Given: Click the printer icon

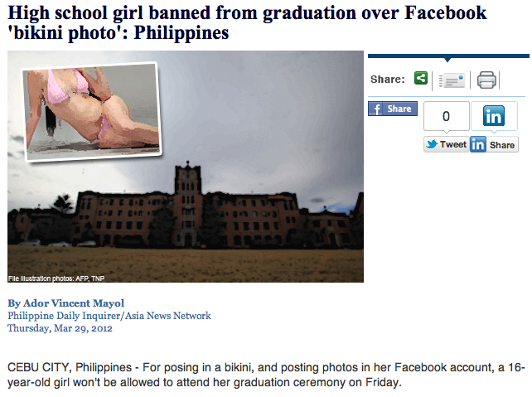Looking at the screenshot, I should pyautogui.click(x=486, y=80).
